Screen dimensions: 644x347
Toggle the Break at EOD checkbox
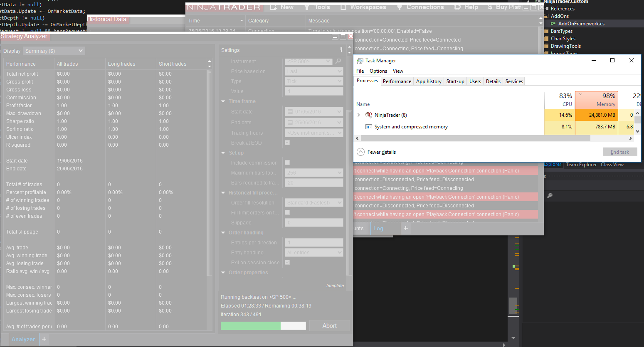(287, 143)
